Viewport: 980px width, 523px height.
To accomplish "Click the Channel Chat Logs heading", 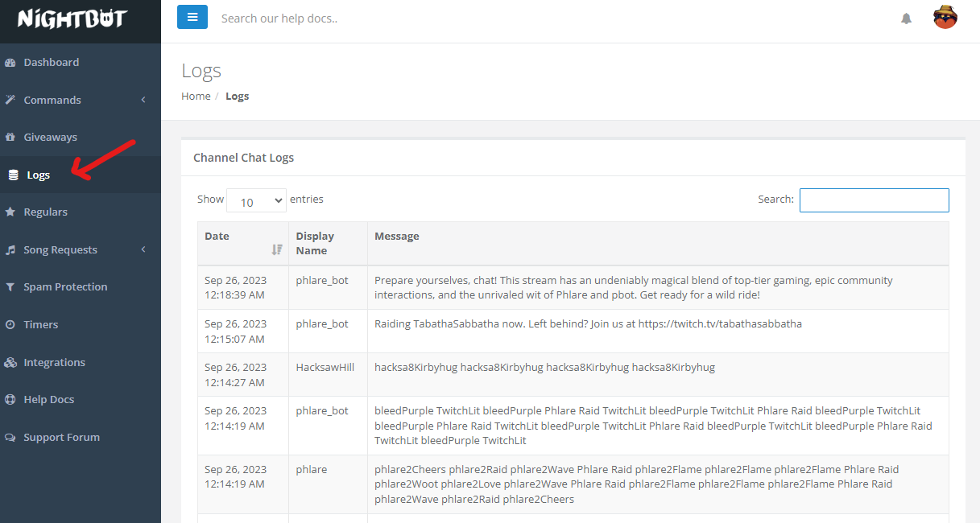I will click(x=243, y=158).
